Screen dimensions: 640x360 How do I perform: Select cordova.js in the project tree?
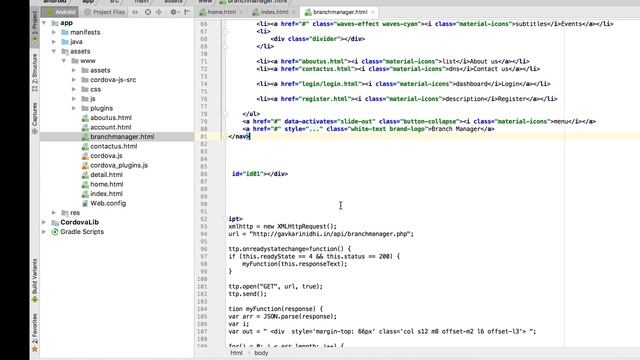pyautogui.click(x=106, y=156)
